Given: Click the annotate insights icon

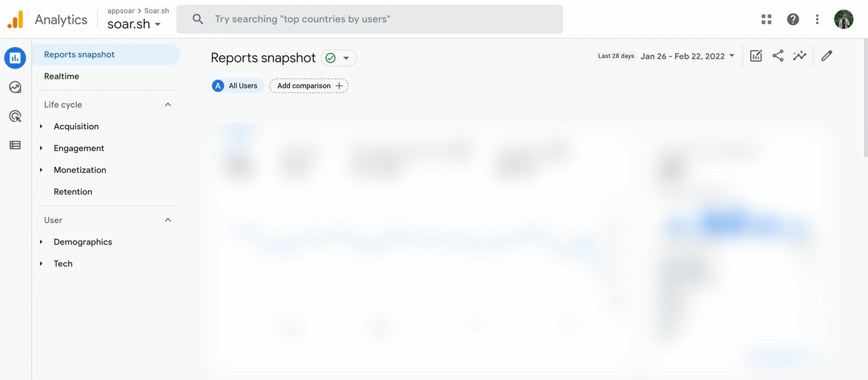Looking at the screenshot, I should tap(802, 55).
